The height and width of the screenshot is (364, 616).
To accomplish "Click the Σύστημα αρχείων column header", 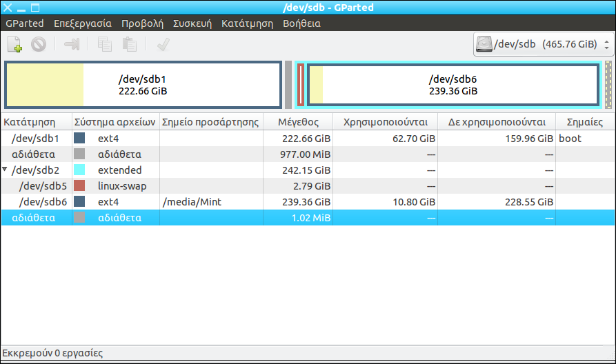I will click(x=115, y=122).
